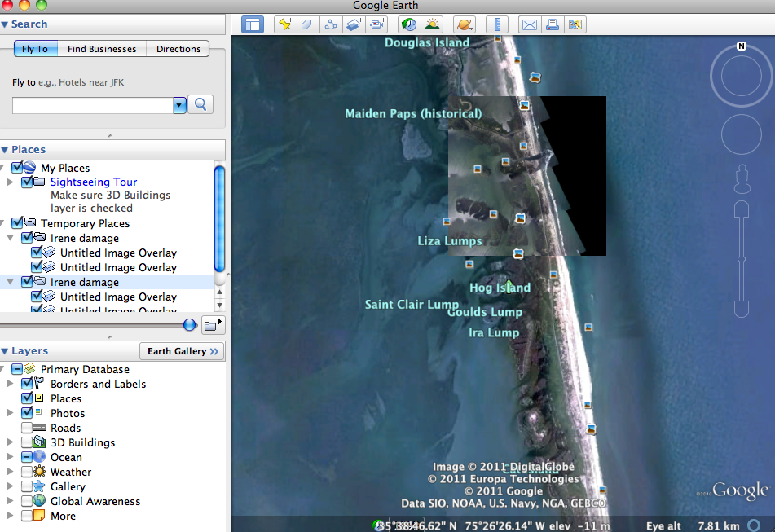The height and width of the screenshot is (532, 775).
Task: Select the highlighted Irene damage folder
Action: coord(108,282)
